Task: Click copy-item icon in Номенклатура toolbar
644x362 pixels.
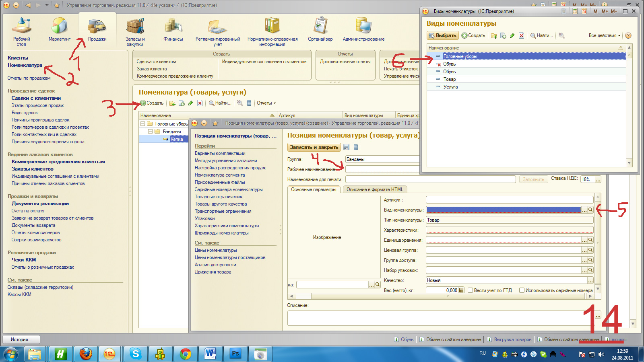Action: 182,103
